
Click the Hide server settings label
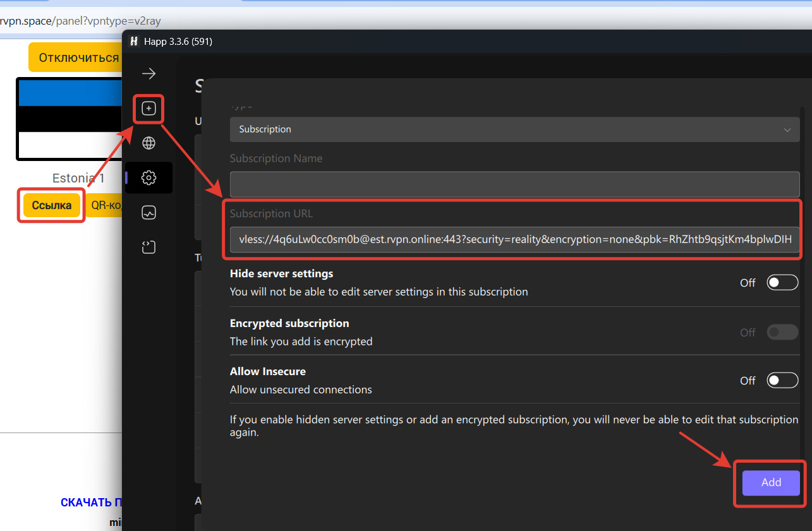(281, 273)
